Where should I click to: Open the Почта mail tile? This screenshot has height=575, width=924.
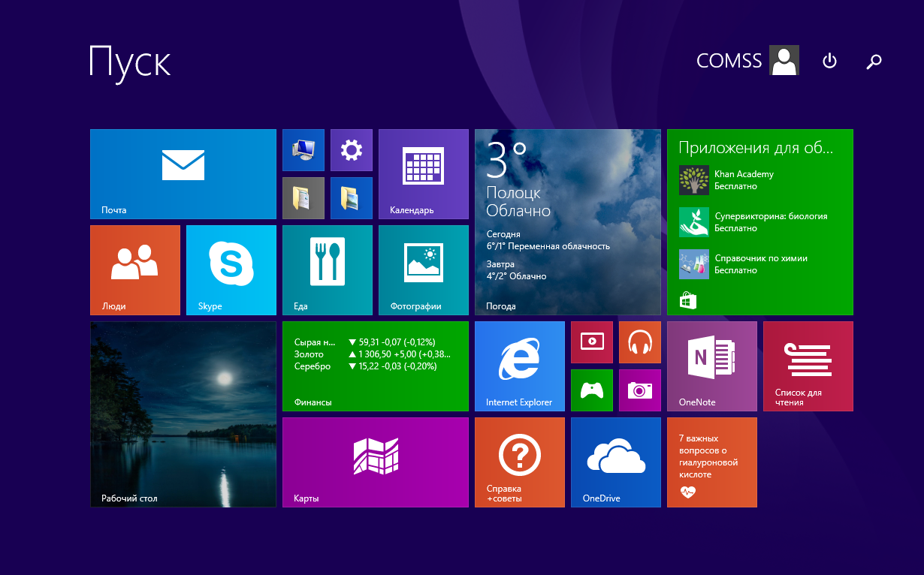(x=183, y=173)
